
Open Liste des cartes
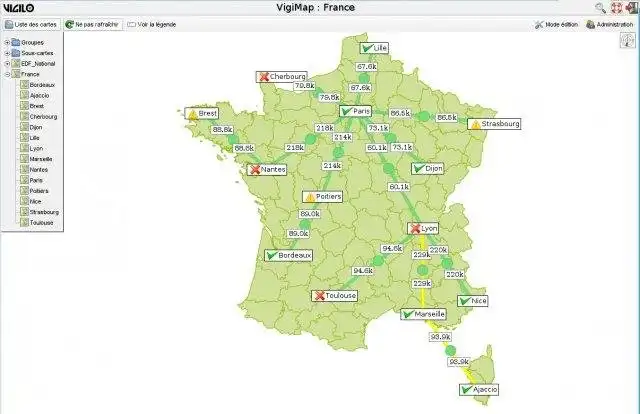31,24
